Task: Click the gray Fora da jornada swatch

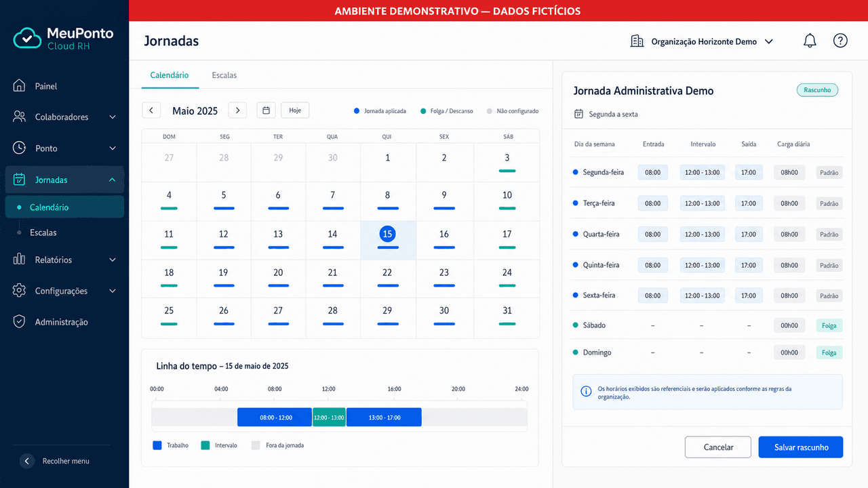Action: click(x=256, y=445)
